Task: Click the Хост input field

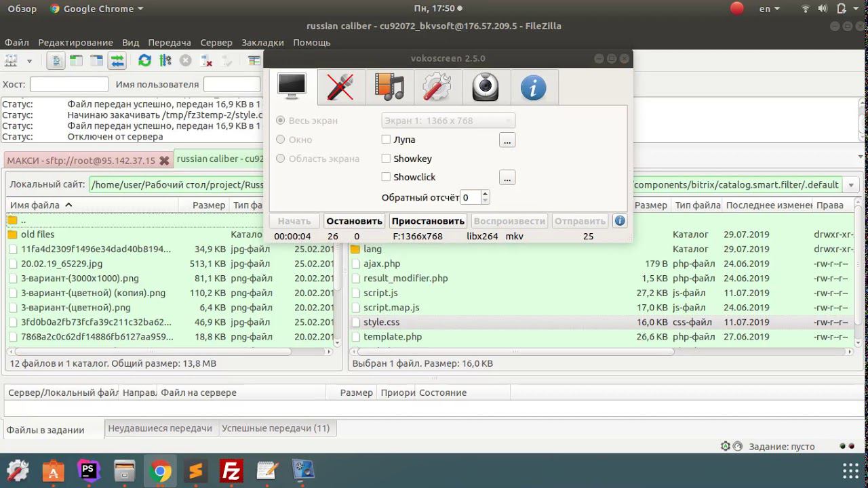Action: (x=69, y=85)
